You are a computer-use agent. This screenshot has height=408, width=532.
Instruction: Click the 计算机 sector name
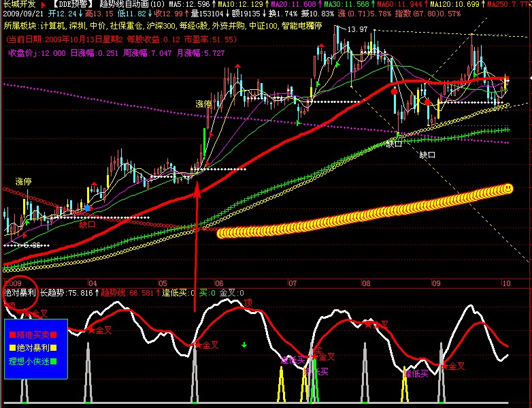(53, 26)
